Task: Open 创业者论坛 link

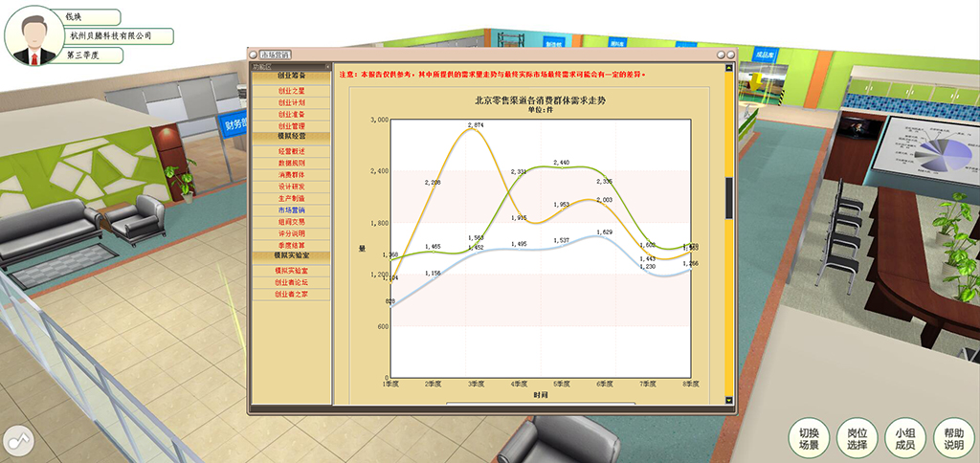Action: pos(291,283)
